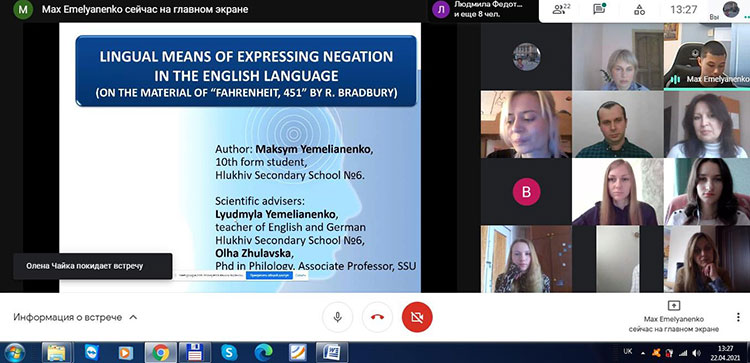Show hidden tray icons with the arrow
The image size is (750, 363).
pos(642,353)
